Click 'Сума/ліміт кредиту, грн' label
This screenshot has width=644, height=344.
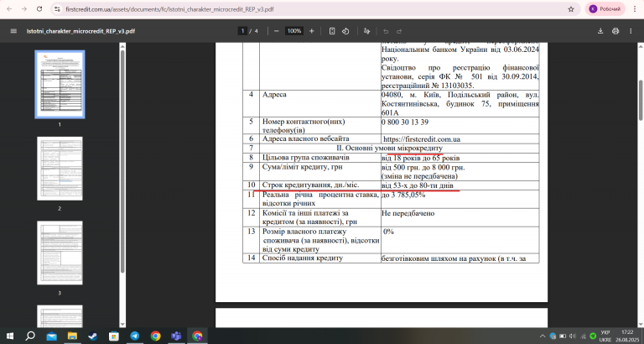click(x=302, y=167)
